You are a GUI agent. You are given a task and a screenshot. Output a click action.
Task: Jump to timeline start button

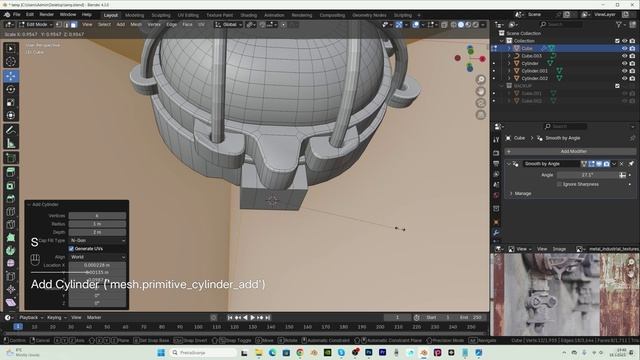click(x=230, y=318)
